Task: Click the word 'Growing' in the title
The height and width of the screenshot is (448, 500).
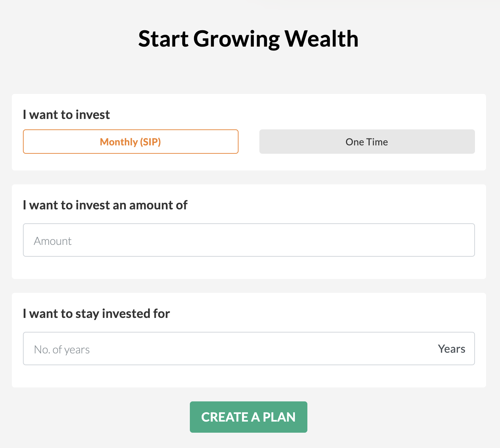Action: tap(236, 39)
